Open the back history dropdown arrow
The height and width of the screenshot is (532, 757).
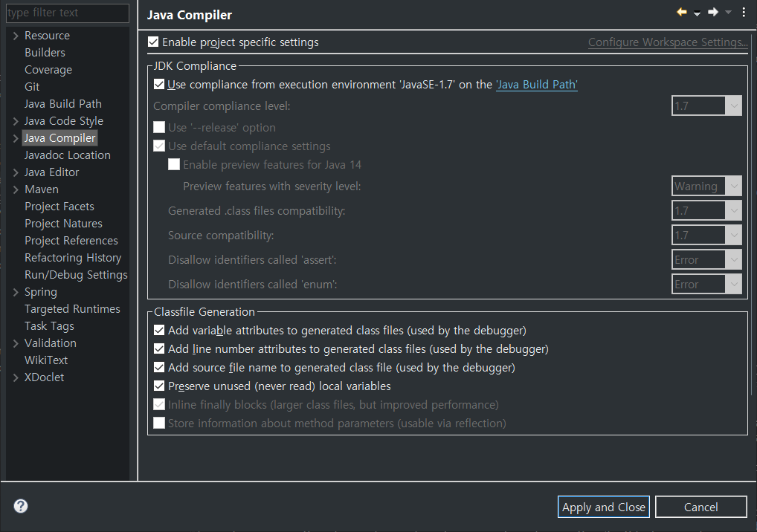click(697, 13)
